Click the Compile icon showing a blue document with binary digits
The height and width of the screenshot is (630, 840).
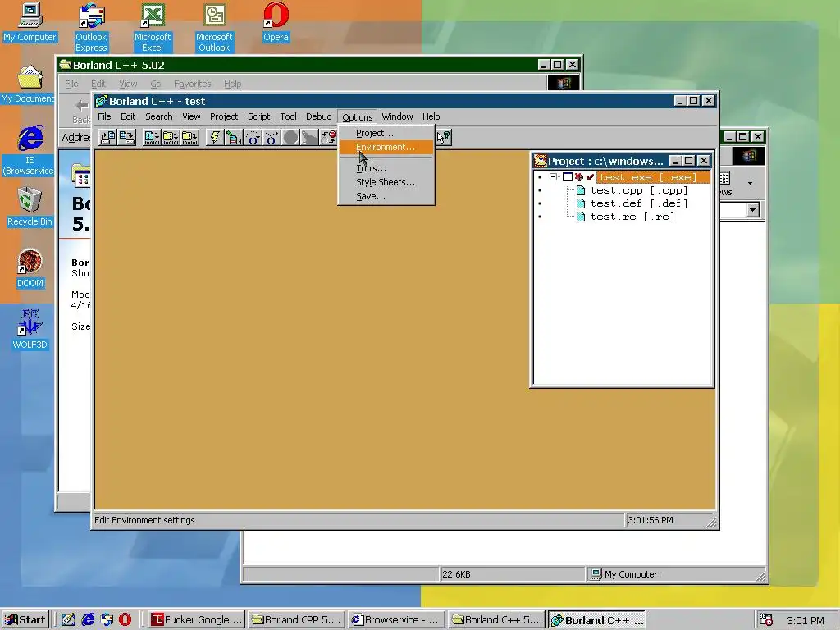[152, 138]
